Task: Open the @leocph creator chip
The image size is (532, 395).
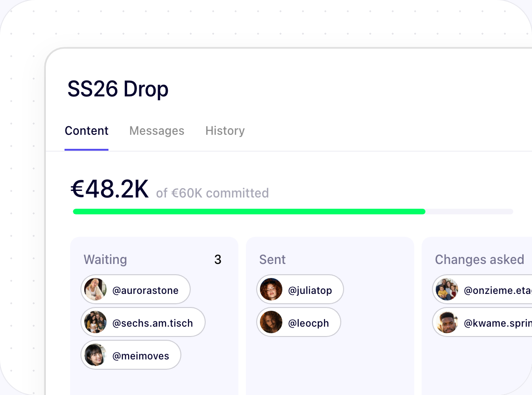Action: [x=299, y=322]
